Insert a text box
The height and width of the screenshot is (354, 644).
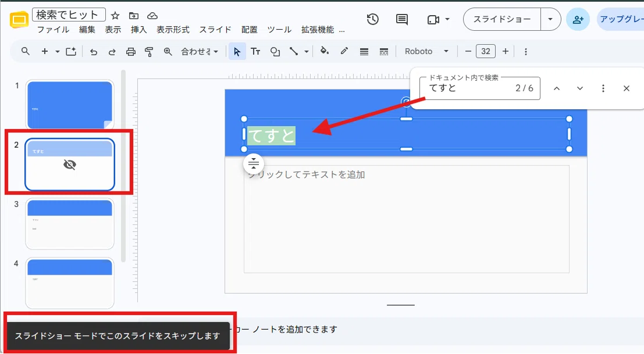click(255, 51)
